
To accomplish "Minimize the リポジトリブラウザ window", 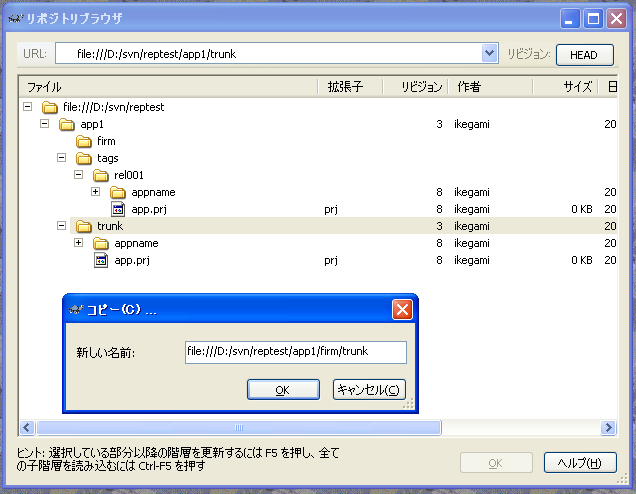I will coord(570,19).
